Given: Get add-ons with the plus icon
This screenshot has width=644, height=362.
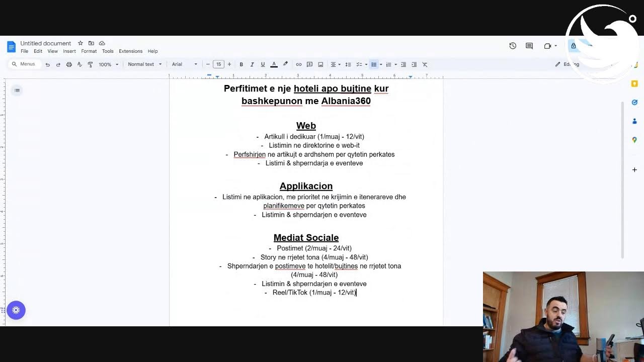Looking at the screenshot, I should [x=634, y=170].
